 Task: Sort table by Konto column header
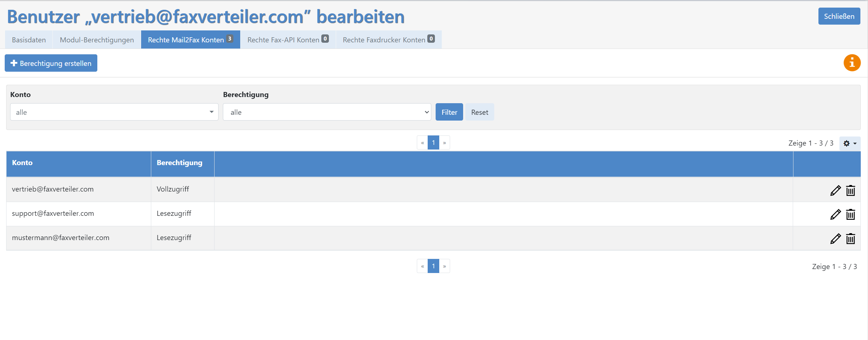22,163
